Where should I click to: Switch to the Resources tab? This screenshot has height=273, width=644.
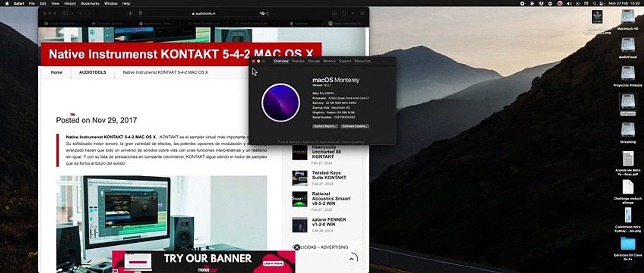point(363,61)
